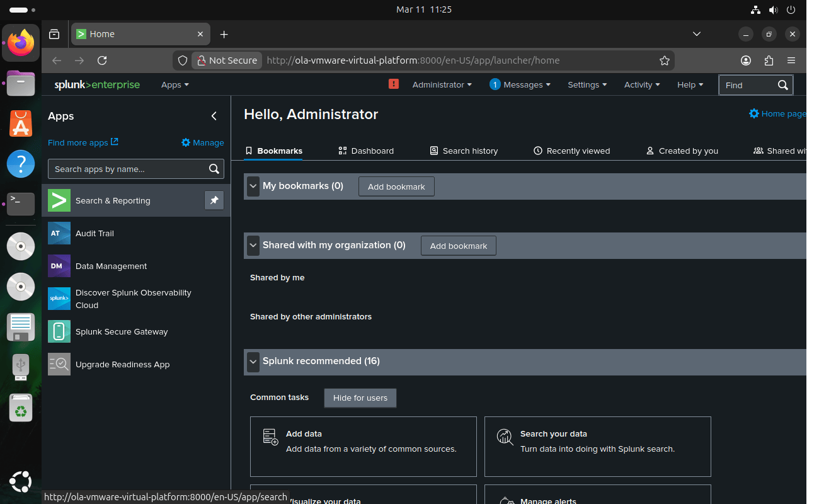Open the Administrator dropdown
This screenshot has height=504, width=819.
tap(442, 84)
